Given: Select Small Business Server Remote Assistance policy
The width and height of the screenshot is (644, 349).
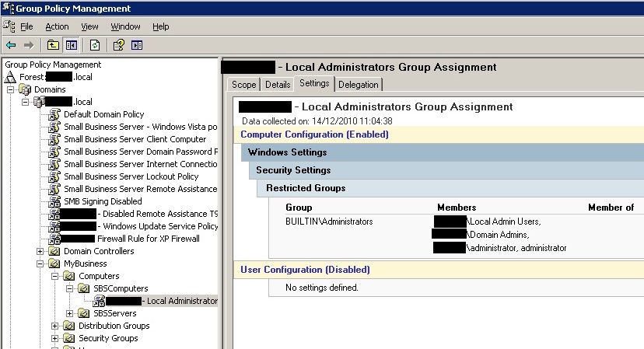Looking at the screenshot, I should tap(141, 189).
